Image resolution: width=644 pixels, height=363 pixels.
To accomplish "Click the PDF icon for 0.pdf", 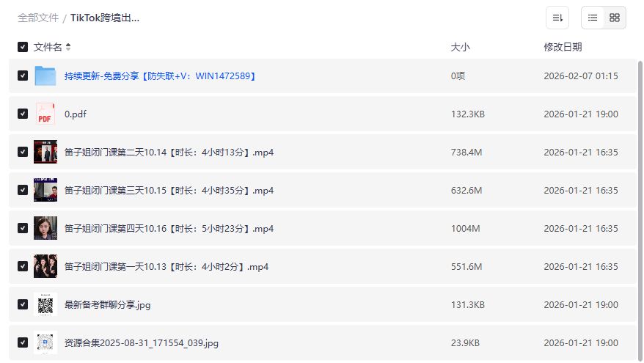I will point(45,114).
